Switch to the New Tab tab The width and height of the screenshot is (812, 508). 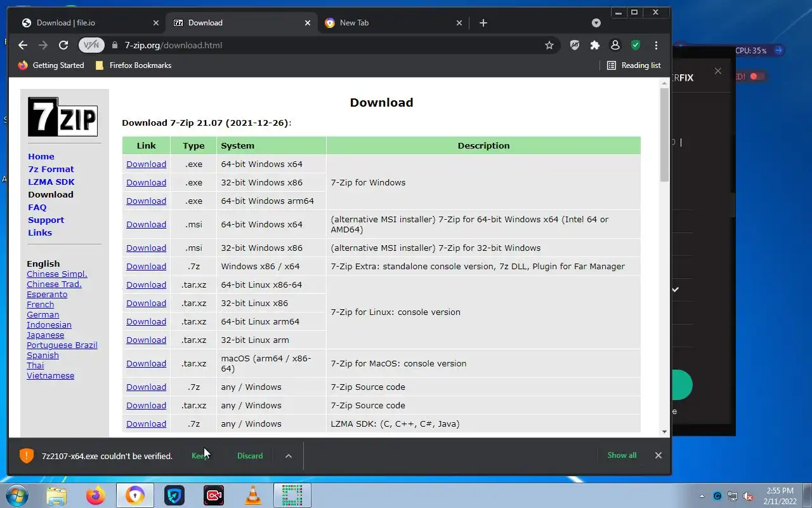pos(393,23)
